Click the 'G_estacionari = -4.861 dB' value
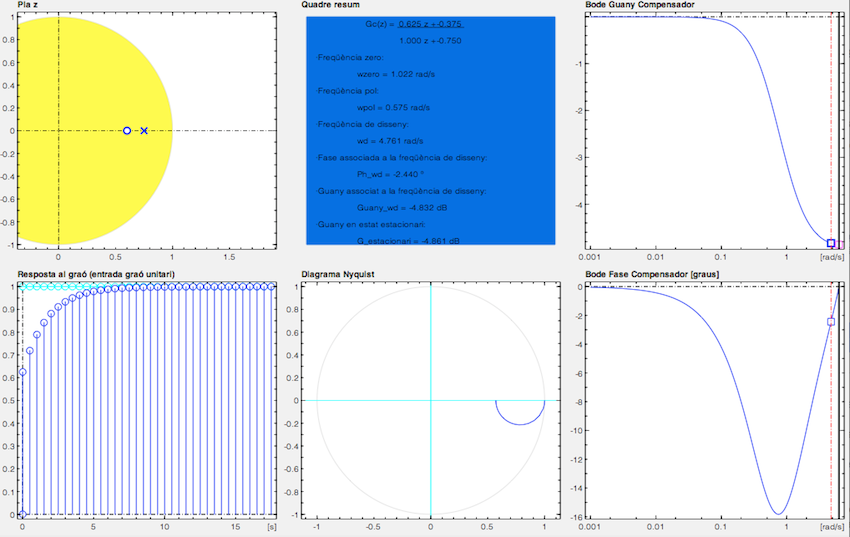Viewport: 850px width, 537px height. (x=408, y=241)
